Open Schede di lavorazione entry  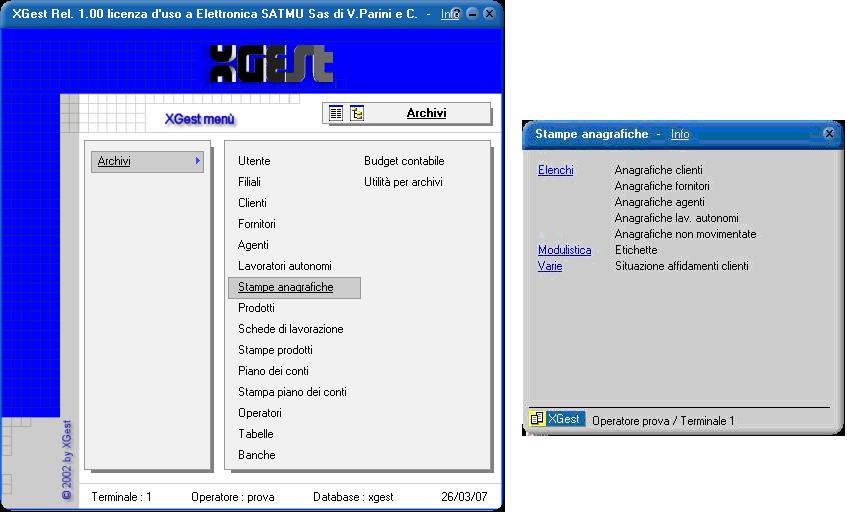[291, 329]
